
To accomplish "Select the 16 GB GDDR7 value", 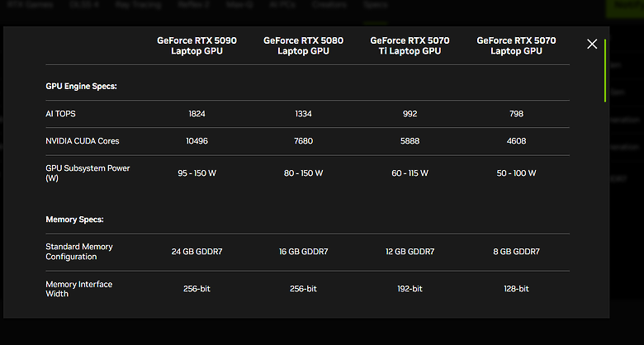I will [x=303, y=252].
